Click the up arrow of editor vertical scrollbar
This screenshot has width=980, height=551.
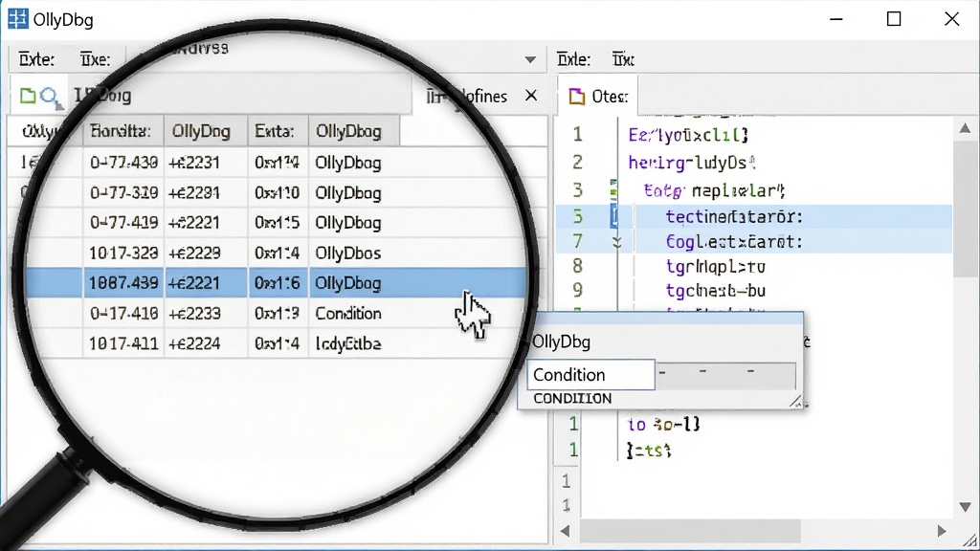(x=965, y=128)
